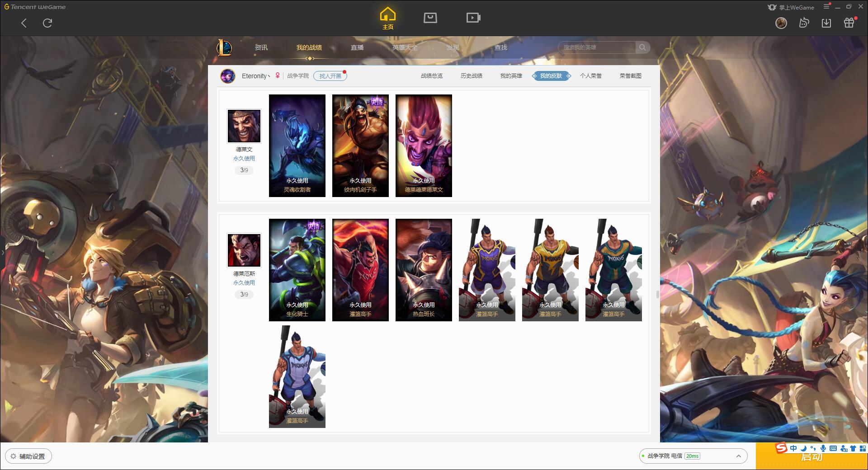Click the 3/9 skin count under 德莱厄斯
Screen dimensions: 868x470
[x=244, y=295]
